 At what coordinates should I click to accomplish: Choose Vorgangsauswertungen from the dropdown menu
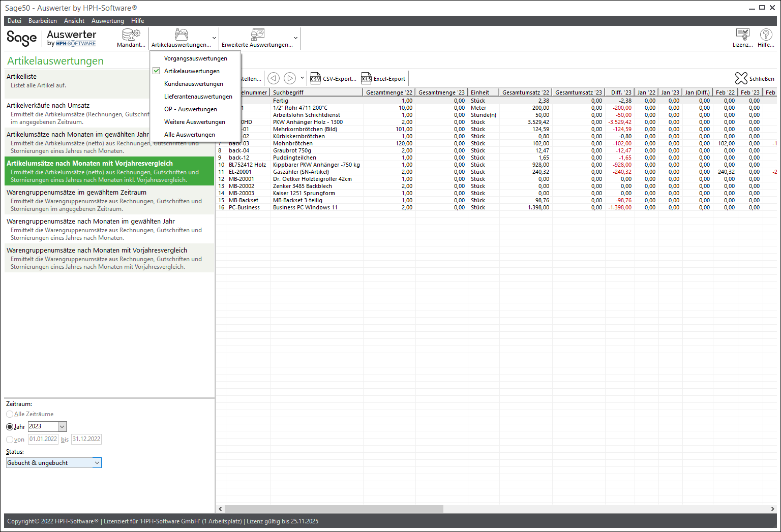coord(196,58)
